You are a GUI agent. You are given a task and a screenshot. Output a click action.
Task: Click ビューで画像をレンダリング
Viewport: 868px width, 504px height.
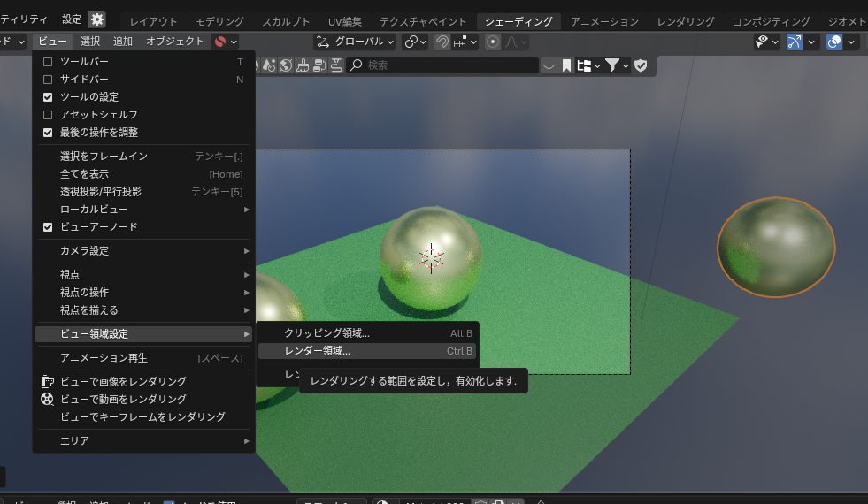(x=123, y=381)
